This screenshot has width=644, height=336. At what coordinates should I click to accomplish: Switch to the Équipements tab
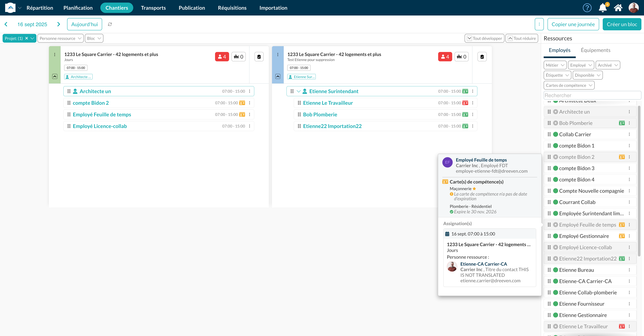pyautogui.click(x=595, y=50)
